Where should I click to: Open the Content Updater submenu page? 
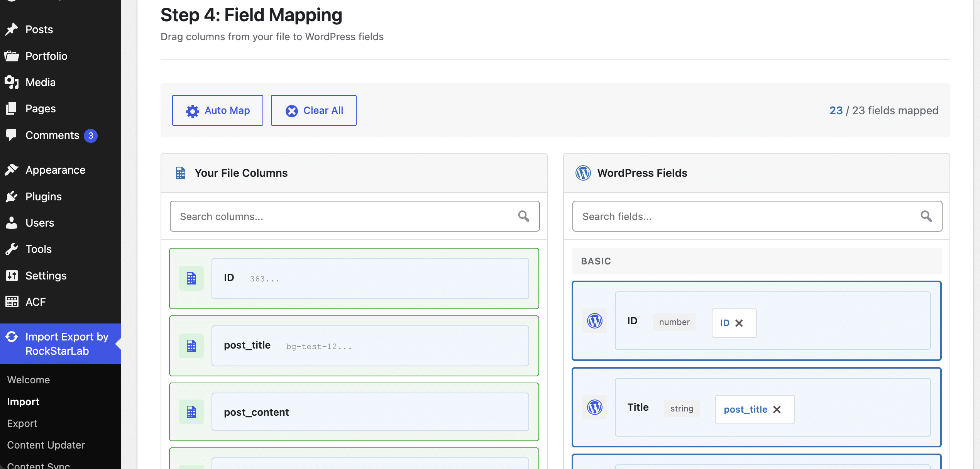point(46,445)
